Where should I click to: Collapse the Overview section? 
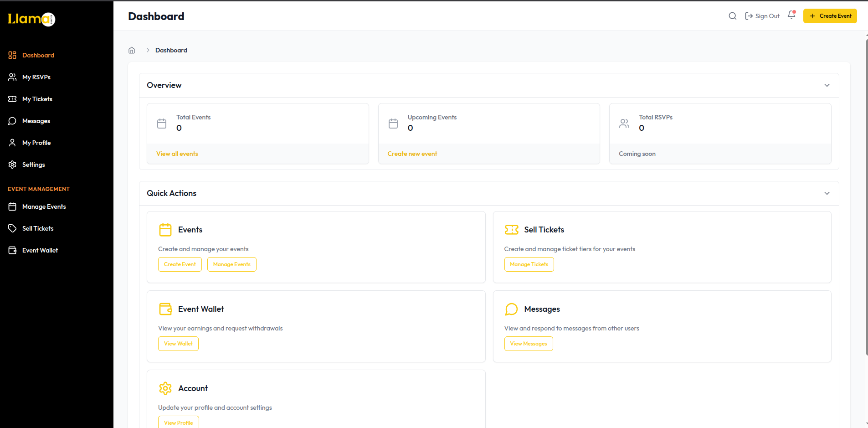(827, 85)
